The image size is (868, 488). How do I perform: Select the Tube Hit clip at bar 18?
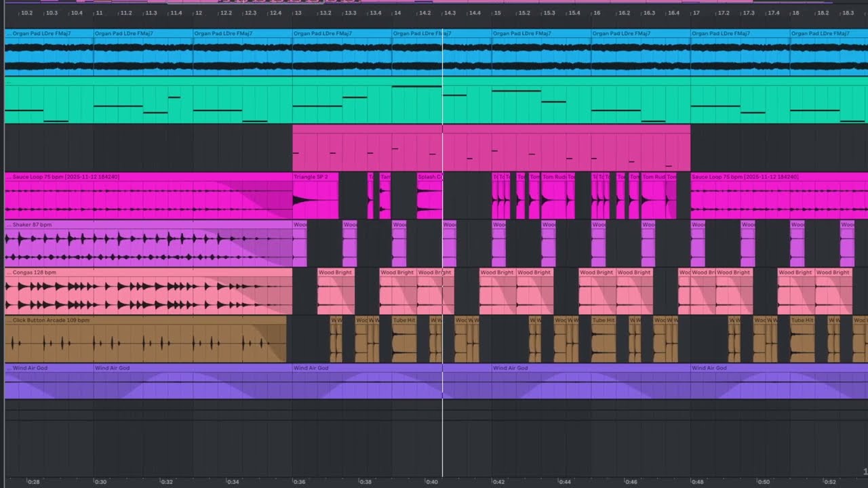802,340
